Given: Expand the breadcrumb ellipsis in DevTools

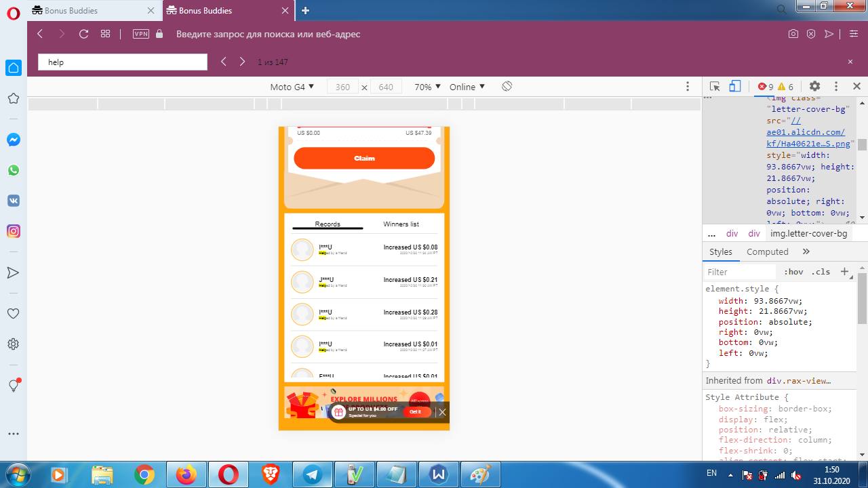Looking at the screenshot, I should tap(711, 233).
